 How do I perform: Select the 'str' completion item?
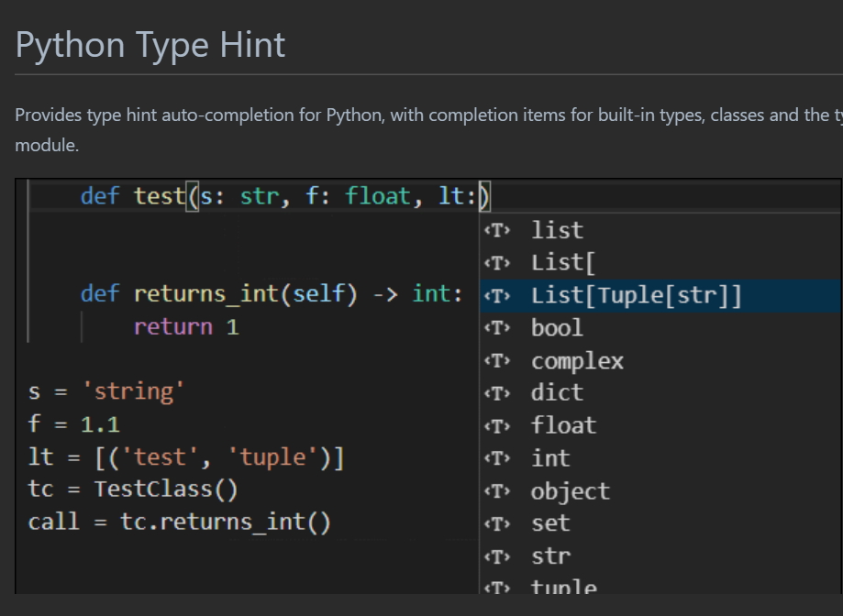pos(550,557)
